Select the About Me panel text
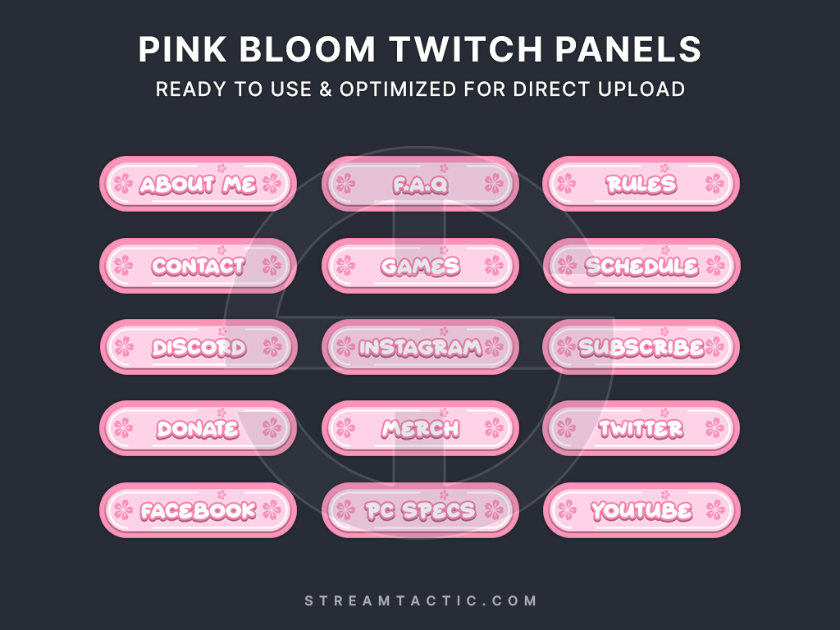Viewport: 840px width, 630px height. (198, 184)
